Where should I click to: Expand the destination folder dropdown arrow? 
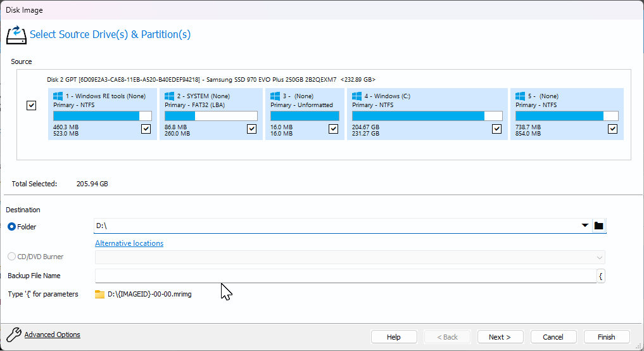585,226
